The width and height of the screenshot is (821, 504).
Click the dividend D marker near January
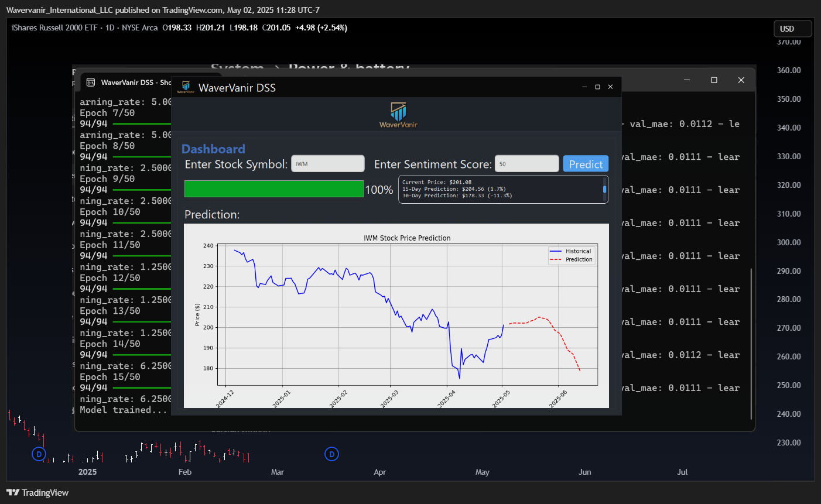[x=39, y=454]
